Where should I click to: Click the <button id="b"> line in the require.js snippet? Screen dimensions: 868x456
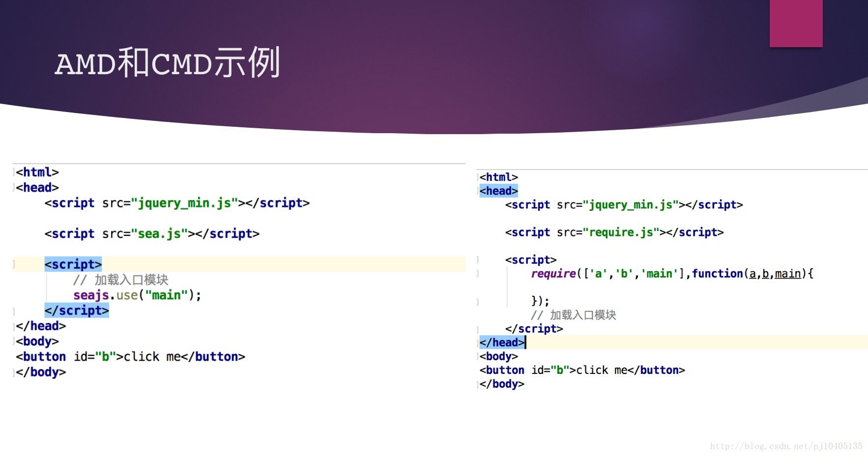tap(582, 370)
